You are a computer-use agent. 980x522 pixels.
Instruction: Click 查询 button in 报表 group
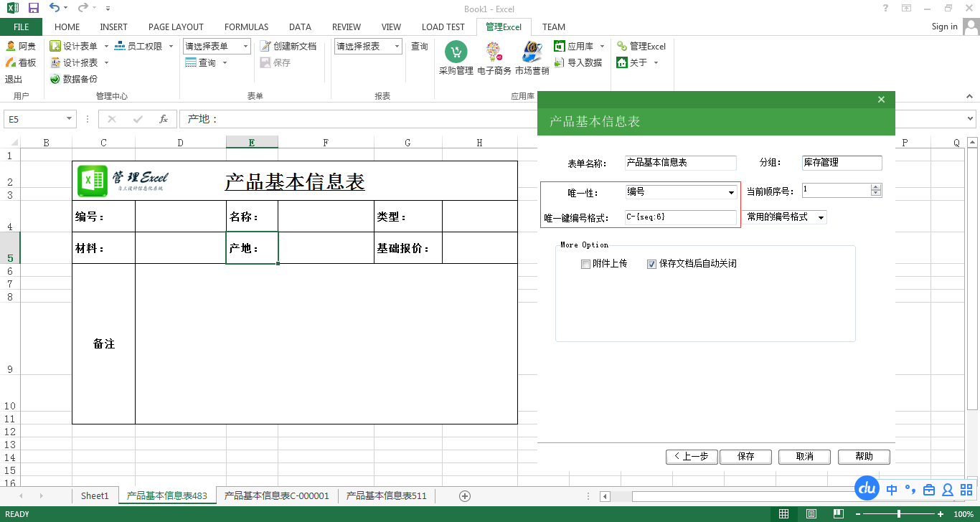click(420, 46)
